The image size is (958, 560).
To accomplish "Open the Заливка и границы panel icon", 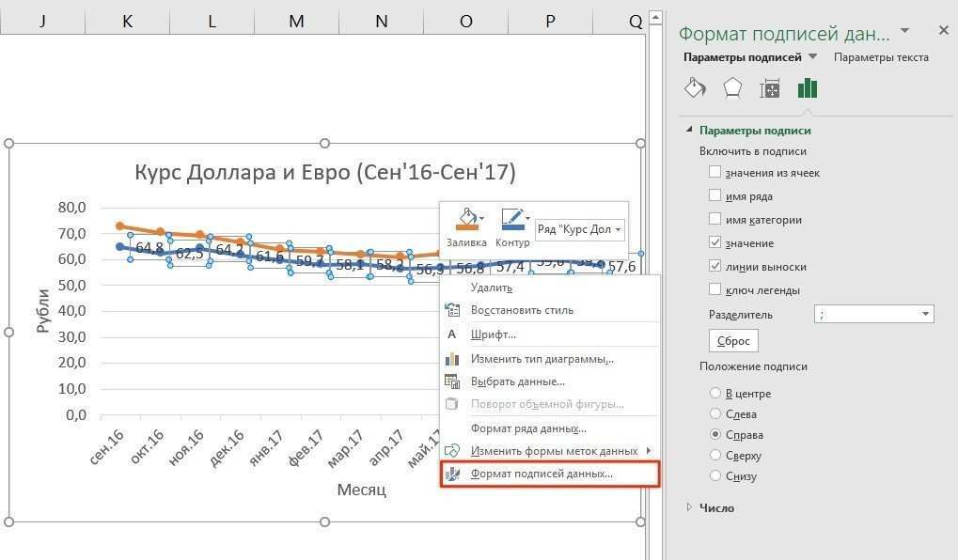I will point(694,87).
